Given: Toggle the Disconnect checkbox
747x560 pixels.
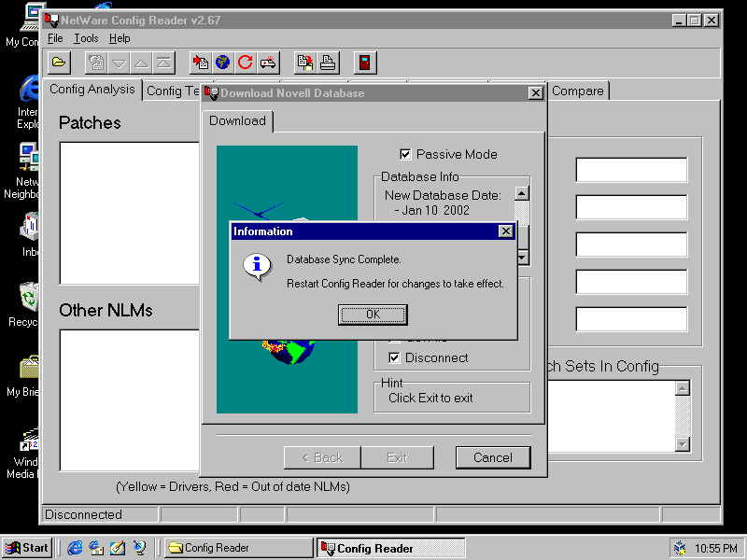Looking at the screenshot, I should point(394,357).
